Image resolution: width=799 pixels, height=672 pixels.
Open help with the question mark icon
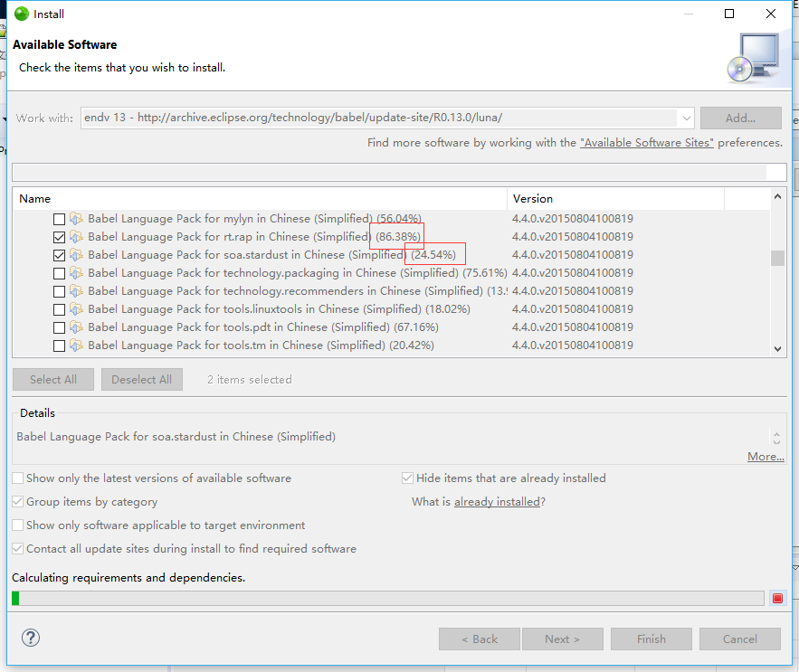click(x=31, y=638)
